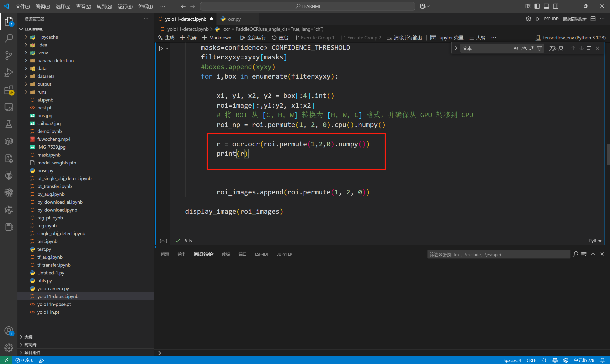Click 清除所有输出 in notebook toolbar
Viewport: 610px width, 364px height.
pos(405,38)
